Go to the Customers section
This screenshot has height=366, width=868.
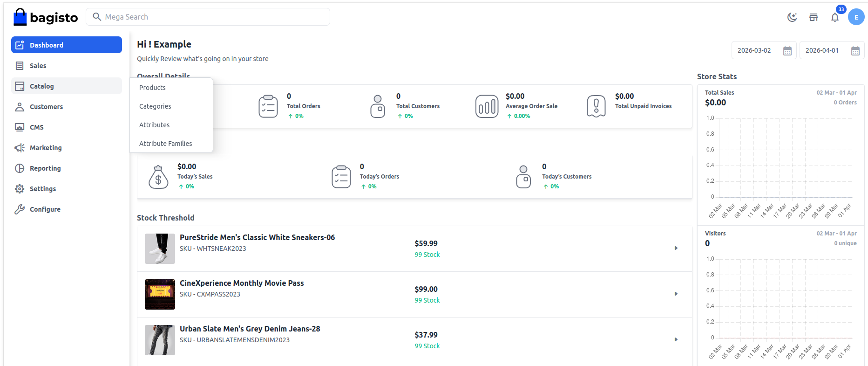coord(46,107)
